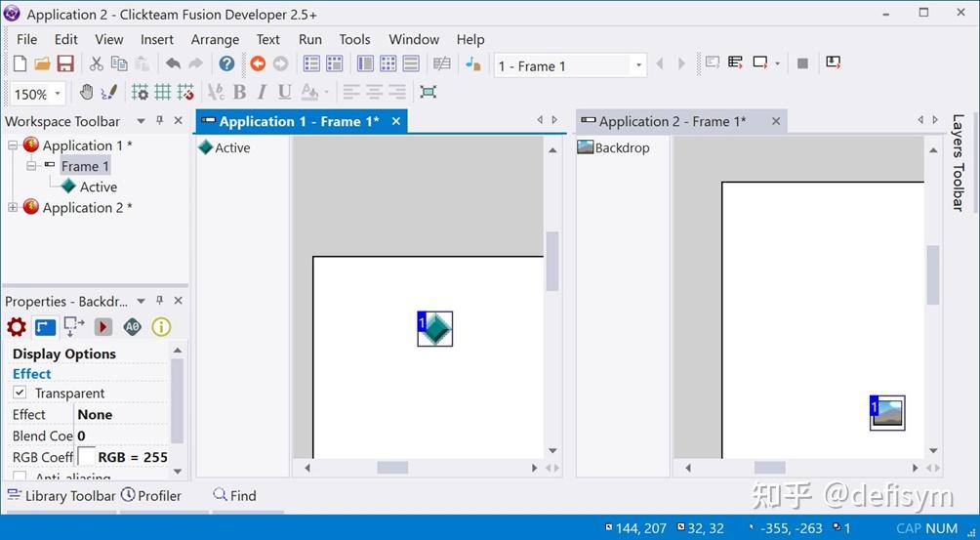Create a new application with the New icon
The image size is (980, 540).
pos(20,63)
